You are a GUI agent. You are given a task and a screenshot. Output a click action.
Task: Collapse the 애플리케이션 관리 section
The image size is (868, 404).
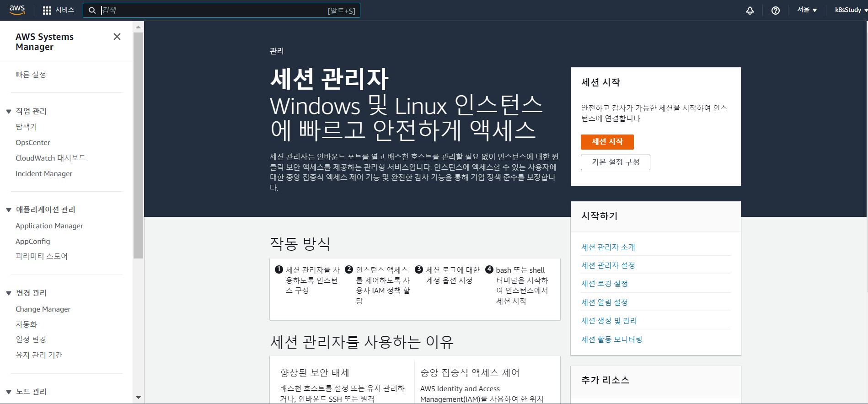click(9, 210)
